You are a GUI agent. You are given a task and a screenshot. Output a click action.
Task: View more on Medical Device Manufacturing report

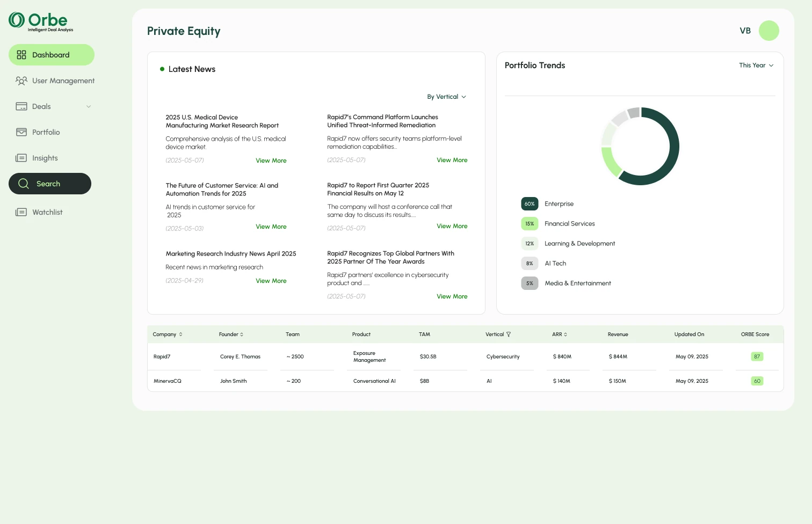271,161
